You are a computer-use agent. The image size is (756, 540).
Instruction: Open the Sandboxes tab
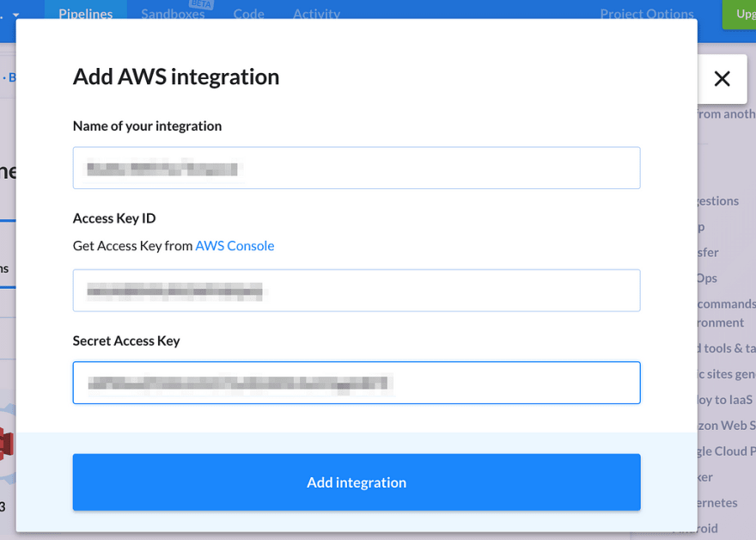pyautogui.click(x=173, y=14)
